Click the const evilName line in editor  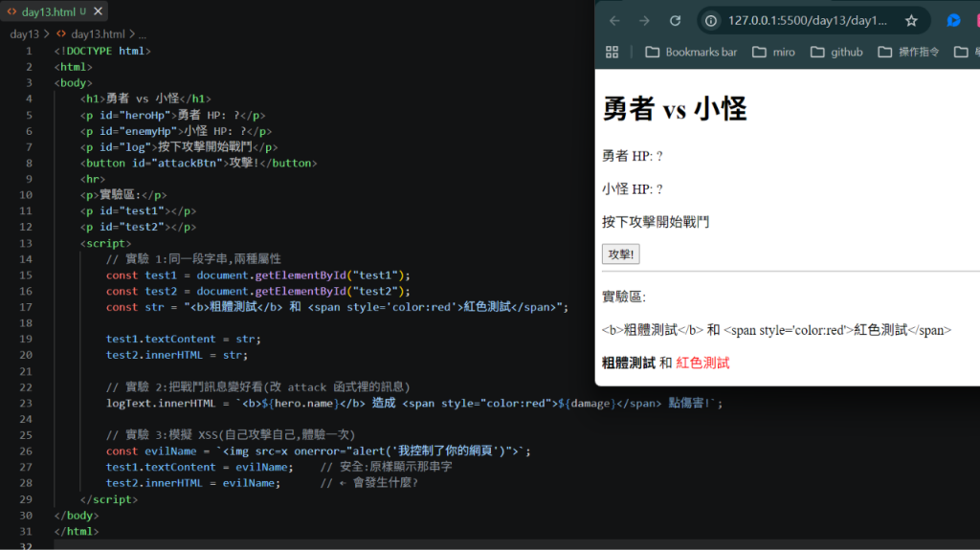pos(318,451)
